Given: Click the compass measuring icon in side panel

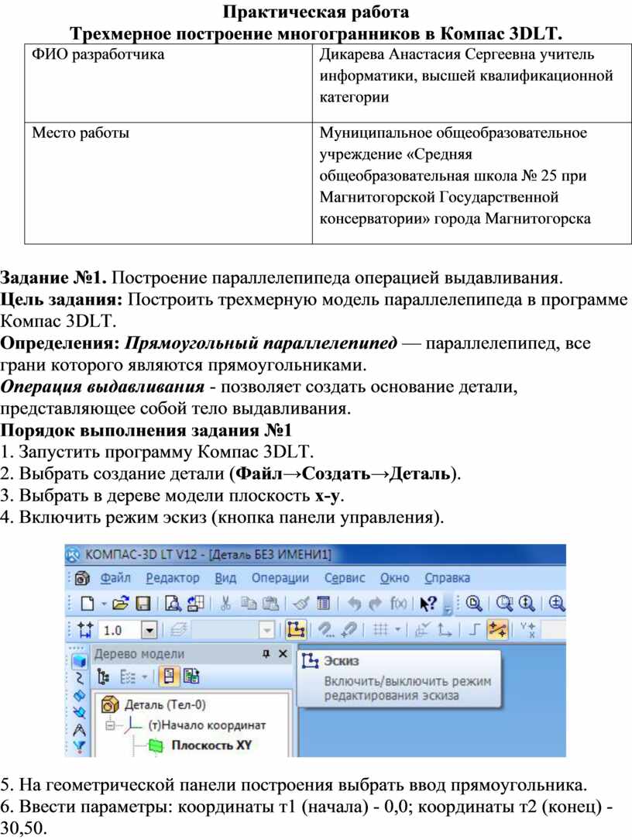Looking at the screenshot, I should (79, 729).
